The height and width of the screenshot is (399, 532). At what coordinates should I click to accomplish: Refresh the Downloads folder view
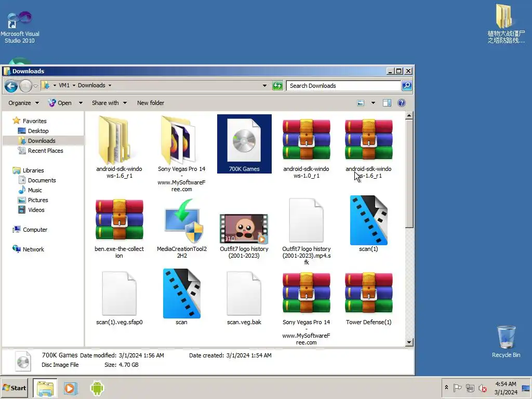[x=277, y=86]
